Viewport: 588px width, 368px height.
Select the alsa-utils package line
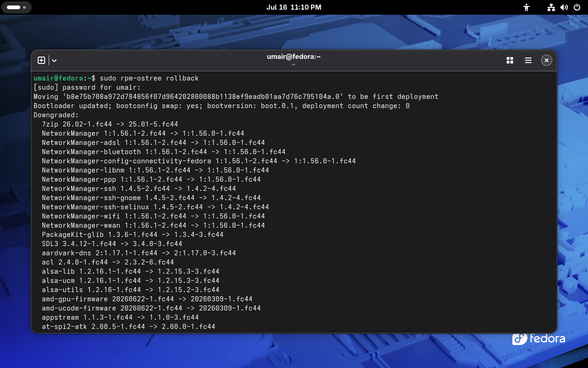coord(130,290)
